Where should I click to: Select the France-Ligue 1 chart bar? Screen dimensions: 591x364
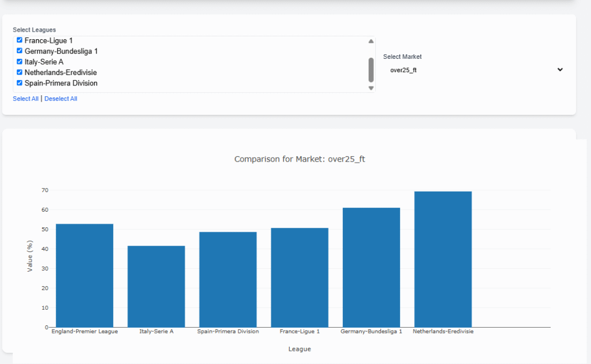pos(300,277)
